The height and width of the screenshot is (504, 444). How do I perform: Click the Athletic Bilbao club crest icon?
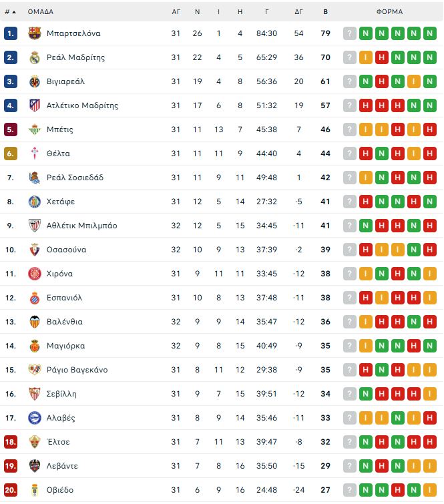(35, 226)
